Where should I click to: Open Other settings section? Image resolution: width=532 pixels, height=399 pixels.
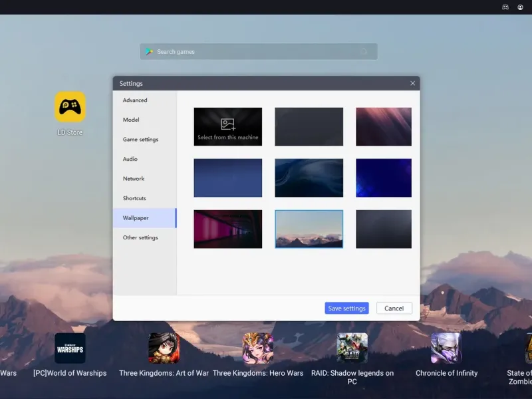(x=145, y=237)
